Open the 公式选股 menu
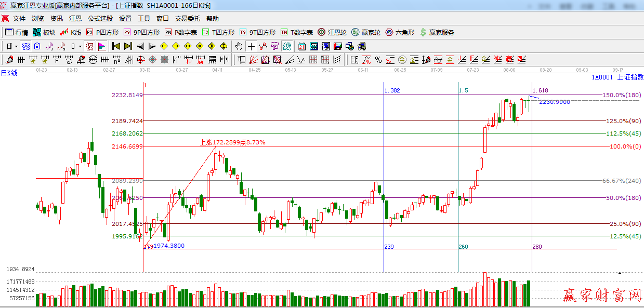 point(100,19)
